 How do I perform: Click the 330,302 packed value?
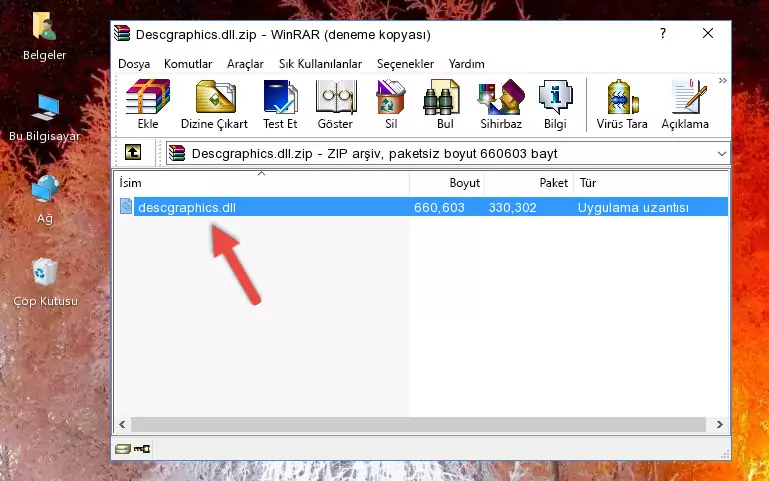[x=512, y=207]
